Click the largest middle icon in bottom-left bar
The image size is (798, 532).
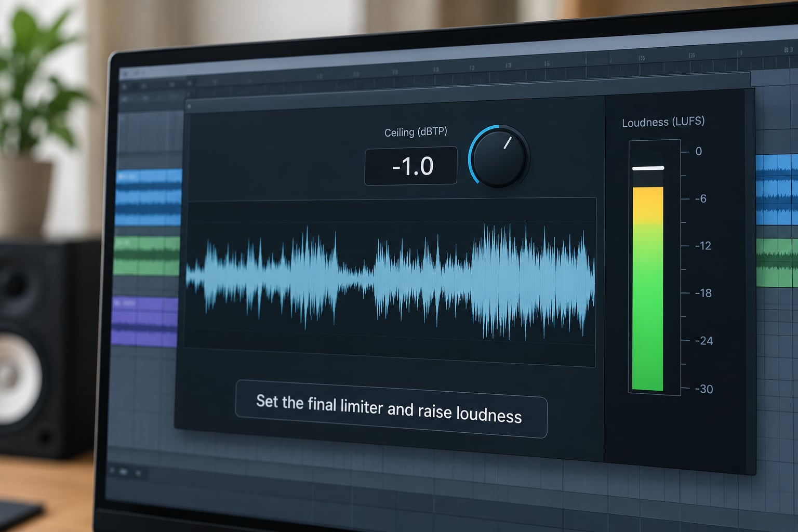click(x=124, y=472)
